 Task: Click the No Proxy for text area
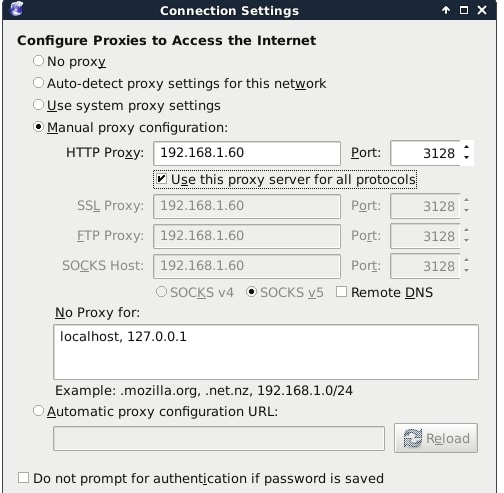(x=266, y=352)
